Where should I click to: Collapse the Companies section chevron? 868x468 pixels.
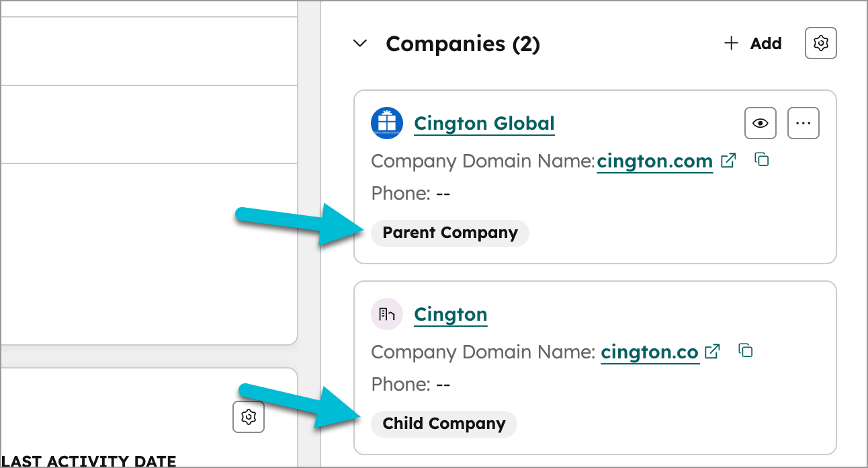point(360,43)
